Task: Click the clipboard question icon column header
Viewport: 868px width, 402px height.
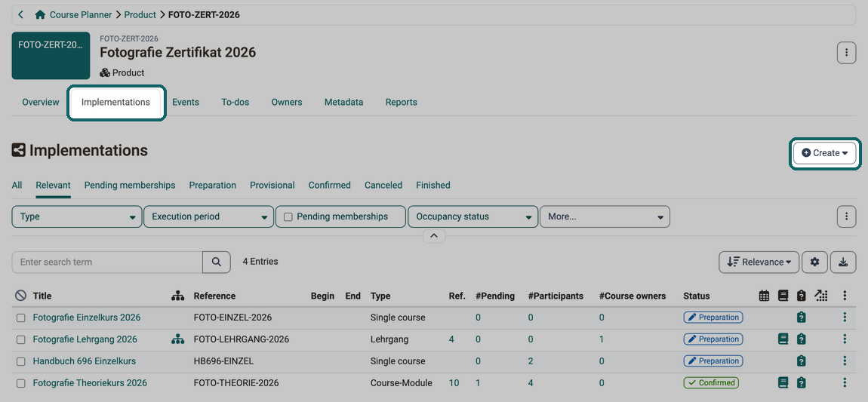Action: pos(801,296)
